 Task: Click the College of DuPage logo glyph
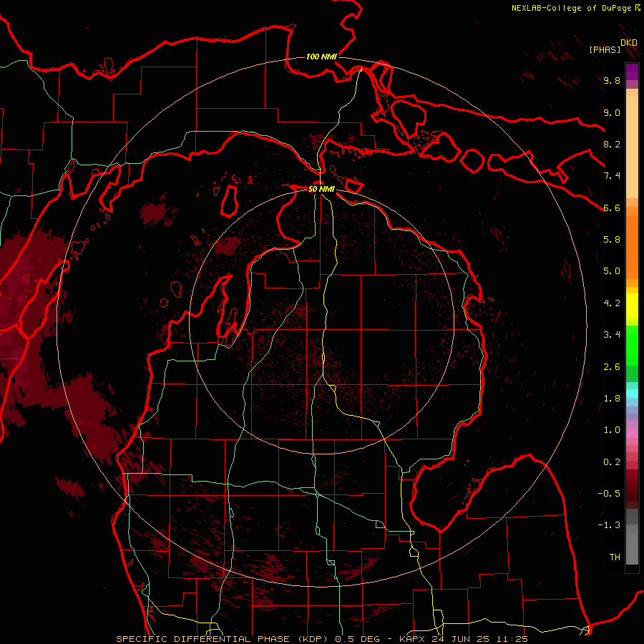coord(638,7)
